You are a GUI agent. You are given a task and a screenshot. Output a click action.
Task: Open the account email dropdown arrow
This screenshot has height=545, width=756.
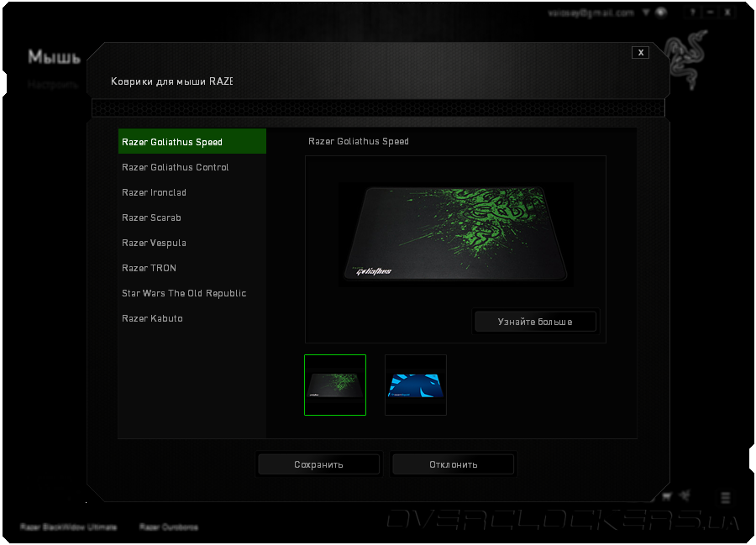[646, 13]
